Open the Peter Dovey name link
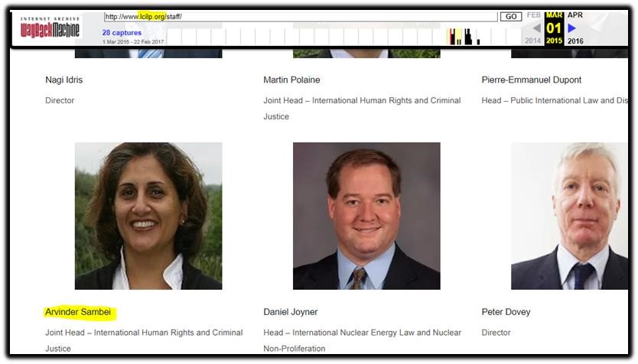The height and width of the screenshot is (364, 638). coord(506,312)
